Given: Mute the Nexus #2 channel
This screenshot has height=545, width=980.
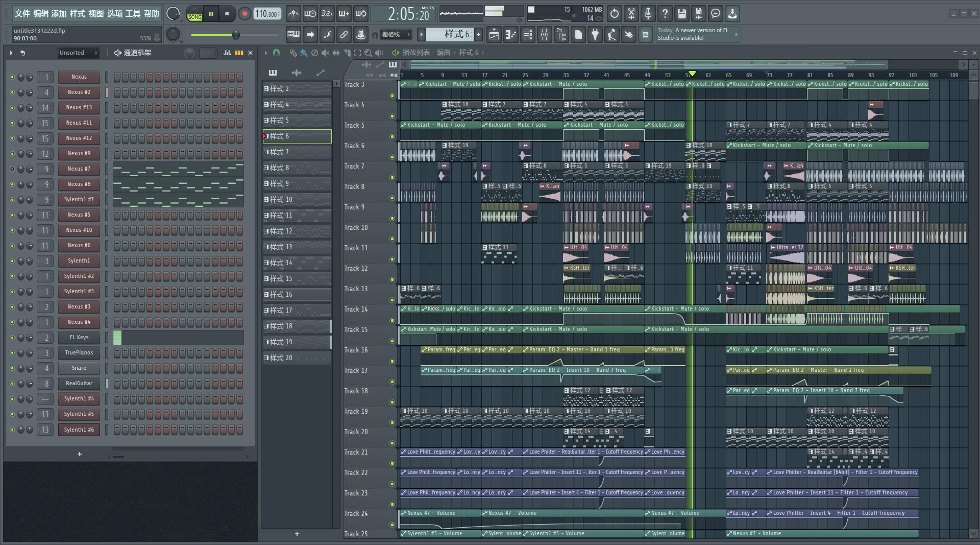Looking at the screenshot, I should click(12, 92).
